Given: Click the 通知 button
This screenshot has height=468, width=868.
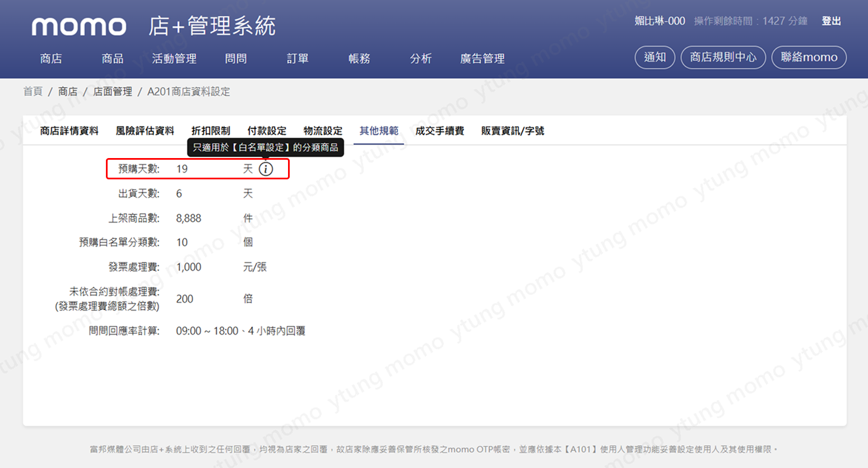Looking at the screenshot, I should point(655,57).
